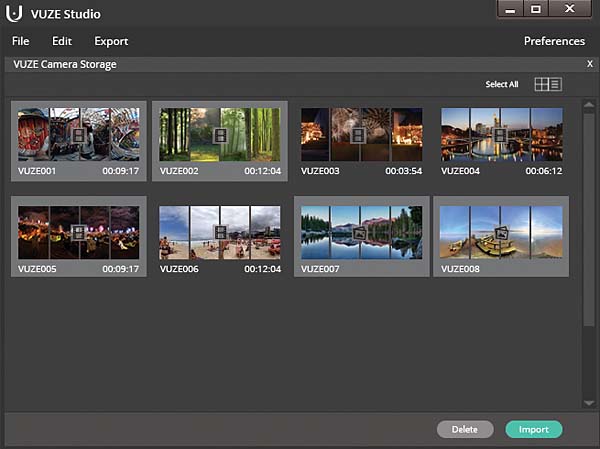This screenshot has height=449, width=600.
Task: Click the VUZE Studio logo icon
Action: point(14,13)
